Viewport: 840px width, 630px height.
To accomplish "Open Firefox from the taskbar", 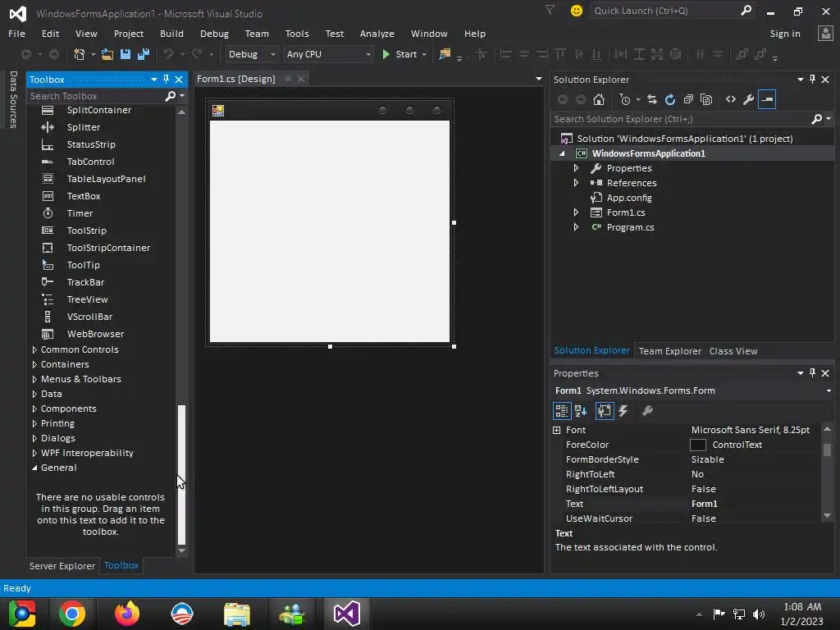I will (x=127, y=614).
